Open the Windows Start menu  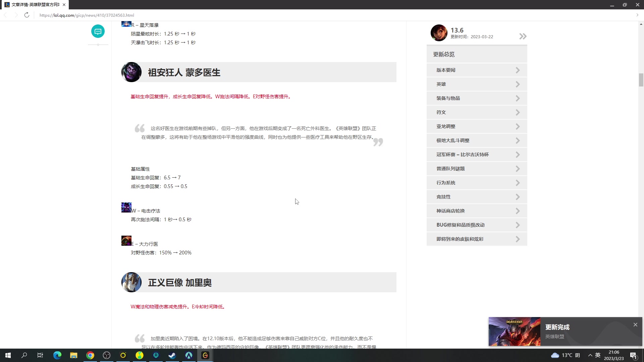click(7, 355)
